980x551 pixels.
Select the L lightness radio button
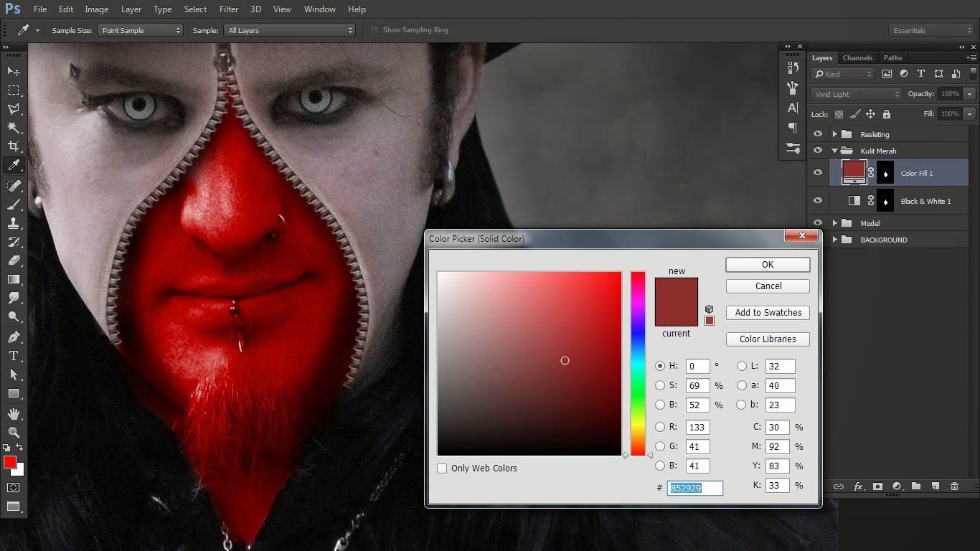742,366
